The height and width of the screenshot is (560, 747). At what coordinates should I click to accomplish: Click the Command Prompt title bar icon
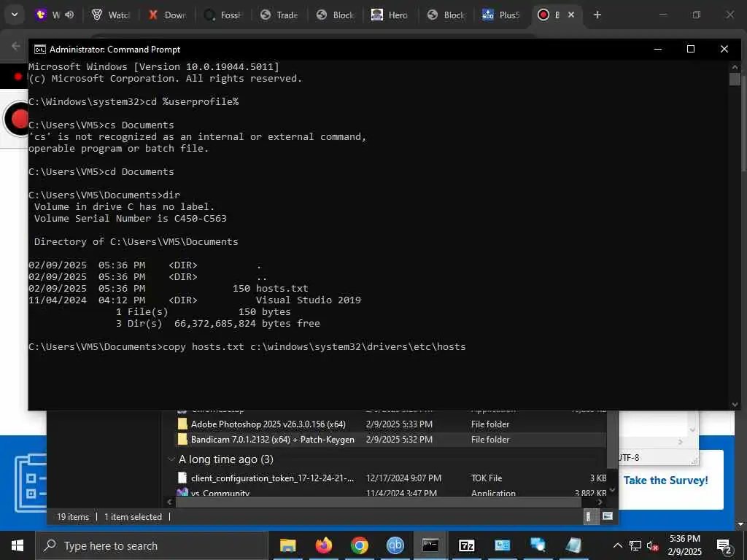[x=40, y=50]
